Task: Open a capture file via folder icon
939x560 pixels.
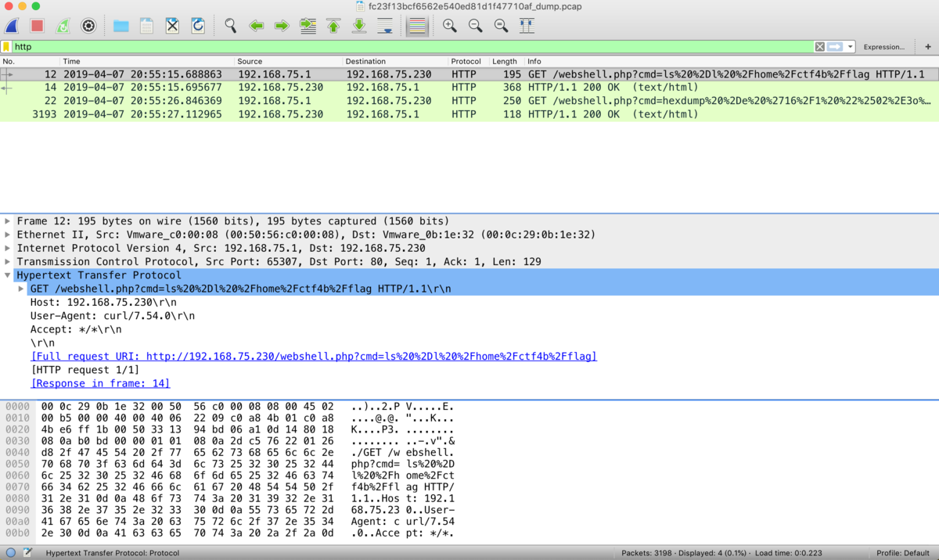Action: [x=121, y=26]
